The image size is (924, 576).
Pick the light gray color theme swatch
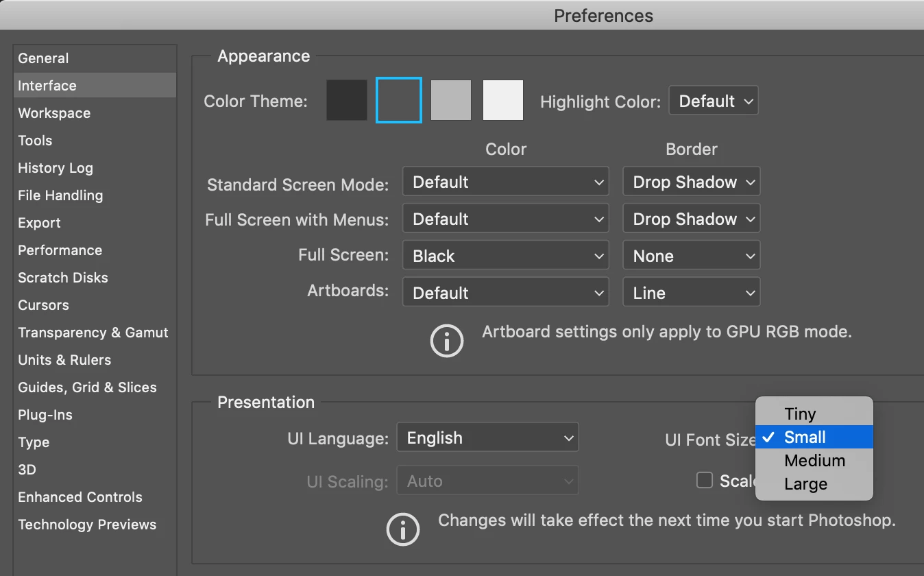click(x=451, y=101)
